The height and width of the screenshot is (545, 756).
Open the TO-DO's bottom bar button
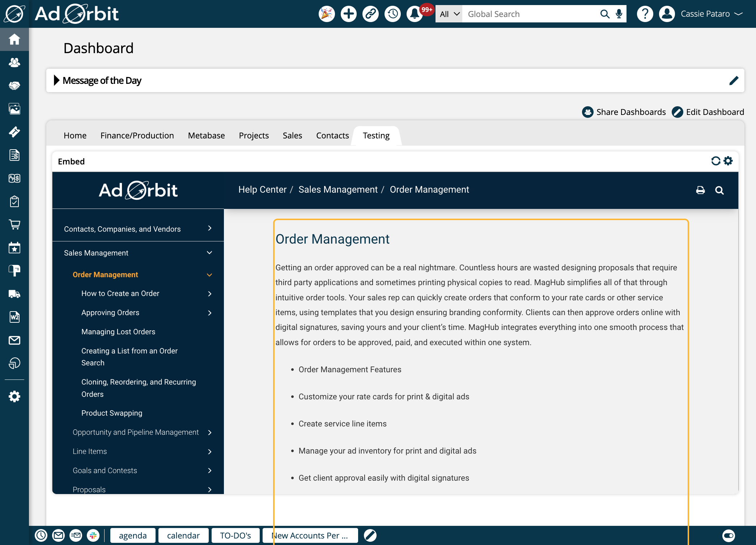(235, 535)
